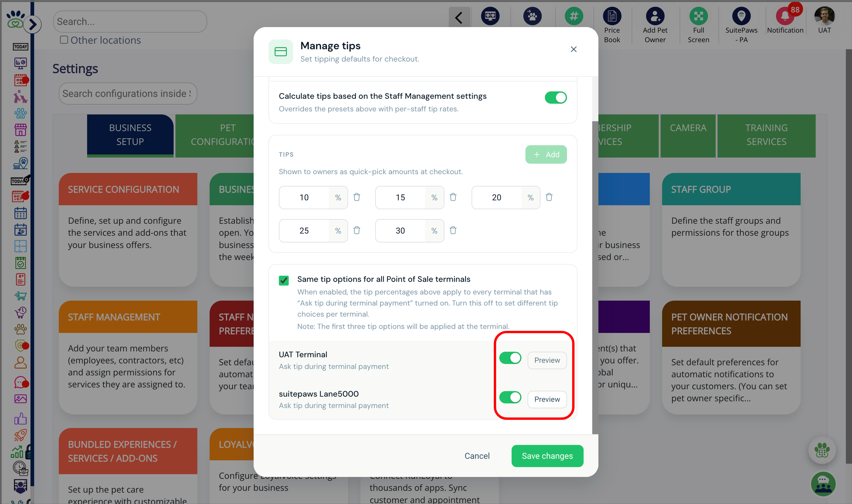Open the SERVICE CONFIGURATION card
Image resolution: width=852 pixels, height=504 pixels.
128,230
